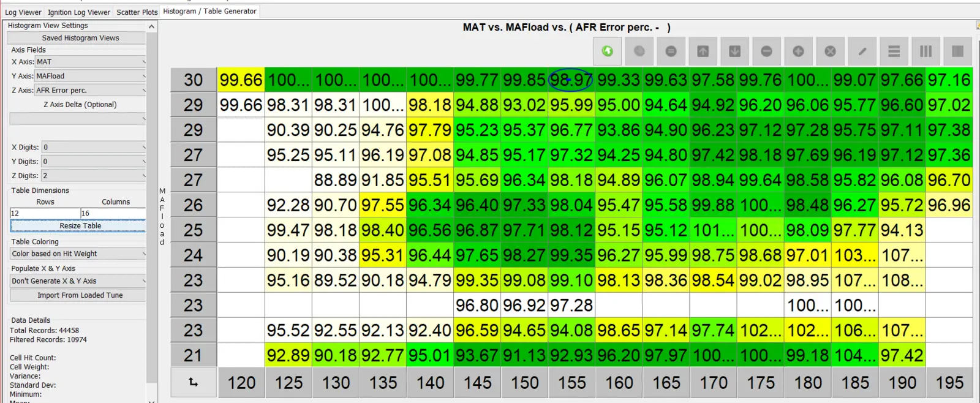The image size is (980, 403).
Task: Click the minus circle toolbar icon
Action: pos(767,51)
